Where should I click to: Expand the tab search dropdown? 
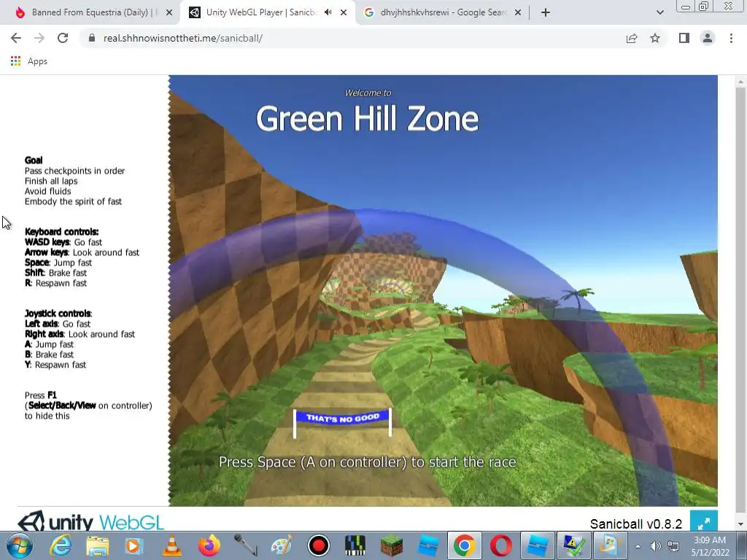point(659,12)
